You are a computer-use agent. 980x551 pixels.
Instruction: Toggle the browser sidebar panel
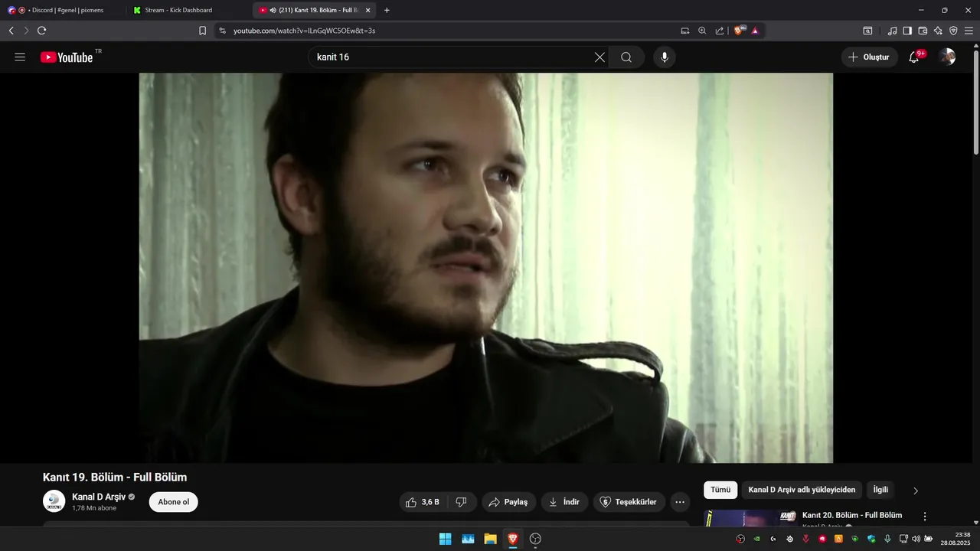907,31
